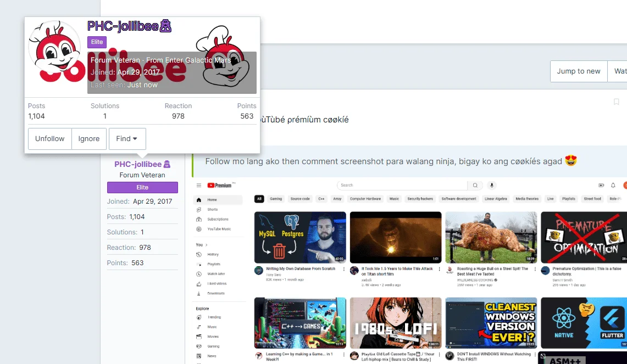
Task: Select the Array filter chip
Action: click(337, 199)
